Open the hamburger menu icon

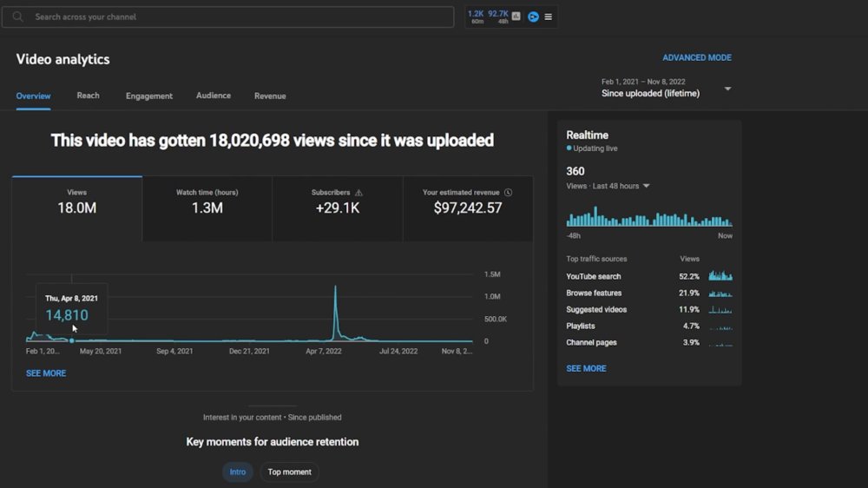click(548, 17)
